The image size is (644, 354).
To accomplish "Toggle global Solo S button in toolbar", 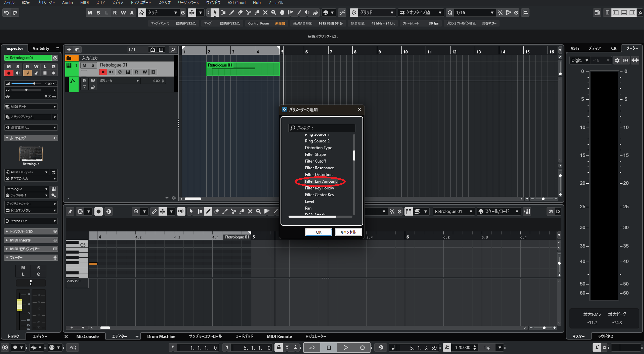I will tap(98, 13).
